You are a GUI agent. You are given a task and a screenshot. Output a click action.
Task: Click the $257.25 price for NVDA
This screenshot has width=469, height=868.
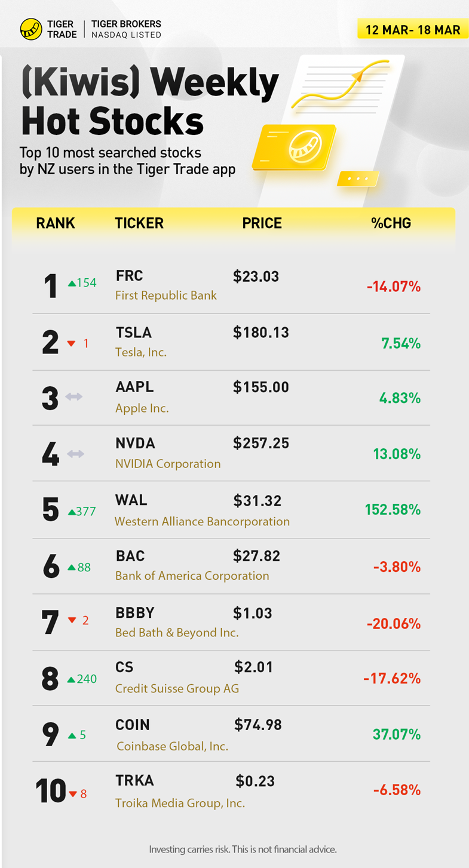point(261,443)
